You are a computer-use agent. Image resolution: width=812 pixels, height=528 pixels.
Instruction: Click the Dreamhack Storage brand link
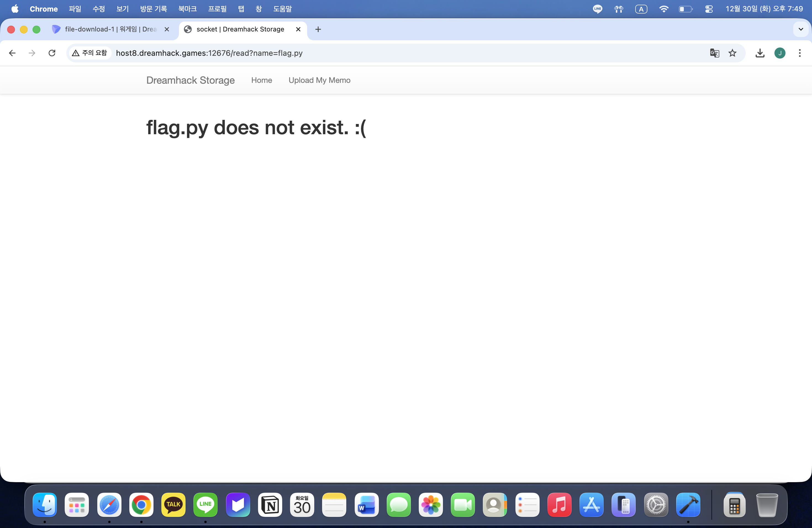[x=190, y=80]
